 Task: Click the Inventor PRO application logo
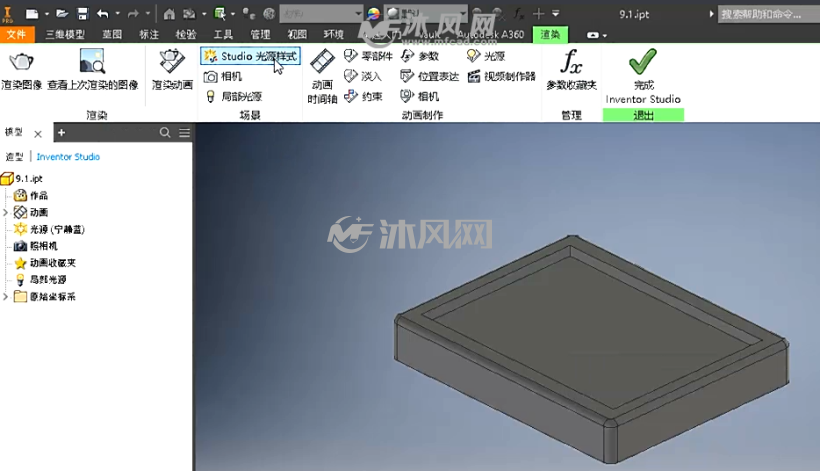coord(8,14)
